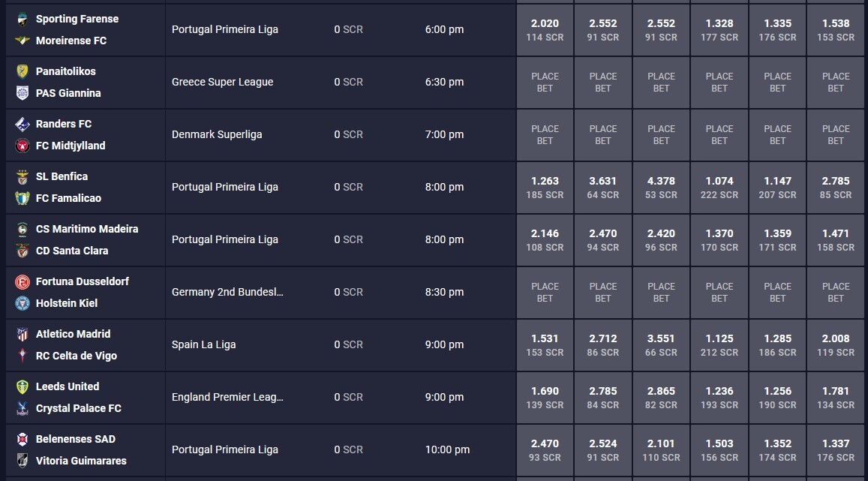Click the Leeds United badge icon

(x=23, y=387)
